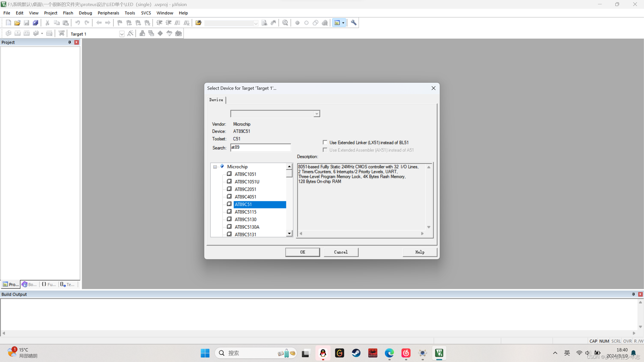Select AT89C2051 in device tree

(x=245, y=189)
